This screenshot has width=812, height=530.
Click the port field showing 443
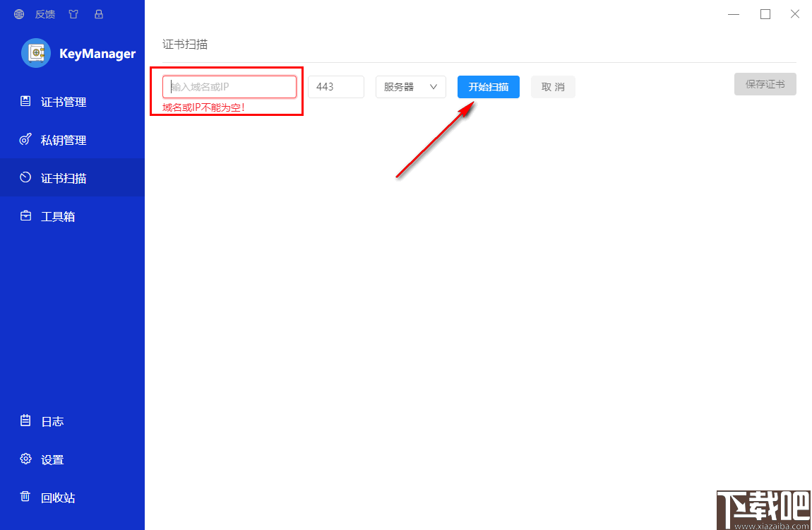(336, 86)
